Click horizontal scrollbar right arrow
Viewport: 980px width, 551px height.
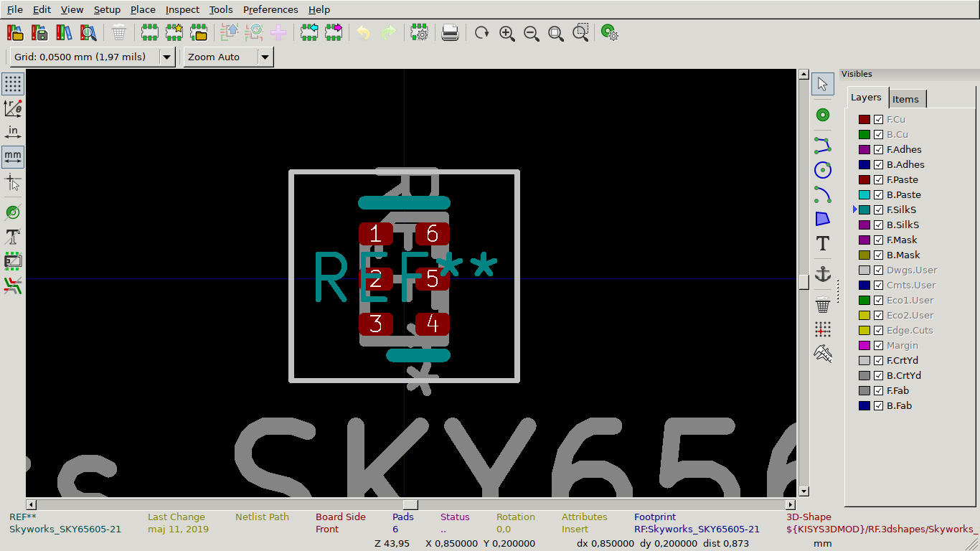[x=791, y=504]
